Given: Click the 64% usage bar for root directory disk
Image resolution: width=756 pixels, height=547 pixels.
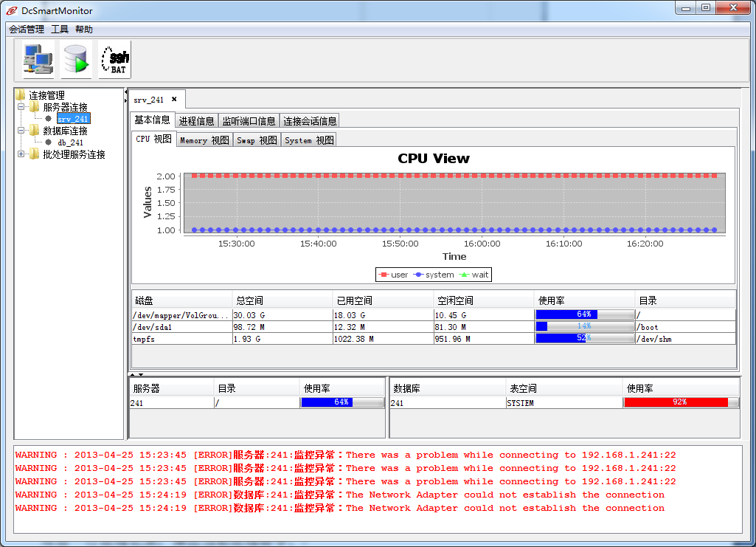Looking at the screenshot, I should [x=584, y=314].
